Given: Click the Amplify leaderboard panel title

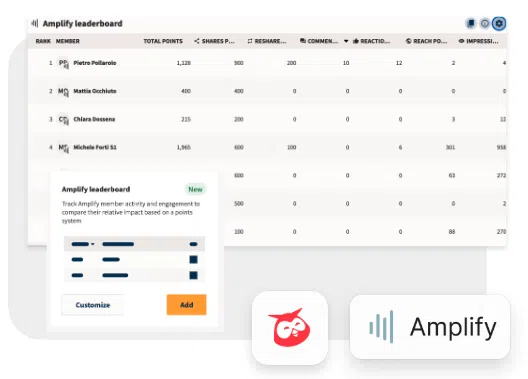Looking at the screenshot, I should pos(82,24).
